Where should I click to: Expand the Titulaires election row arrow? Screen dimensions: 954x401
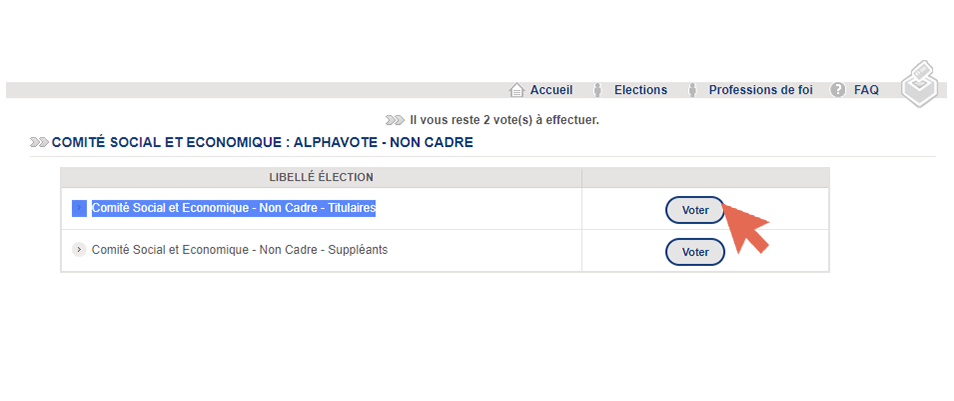[x=79, y=208]
